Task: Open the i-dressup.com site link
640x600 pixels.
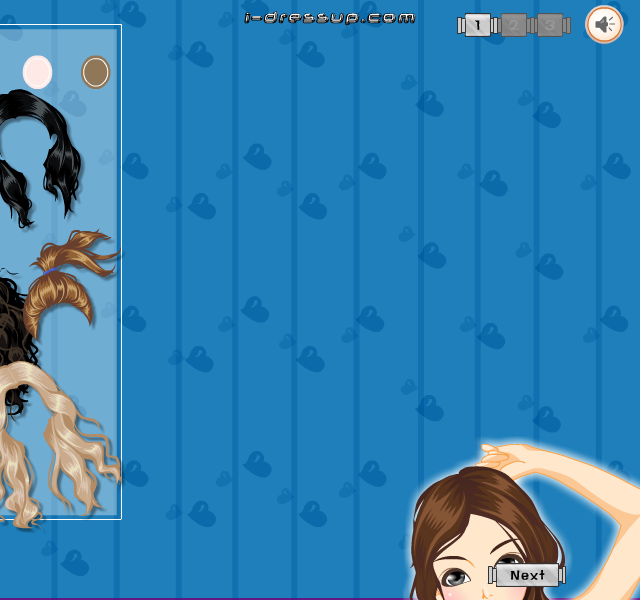Action: click(x=329, y=18)
